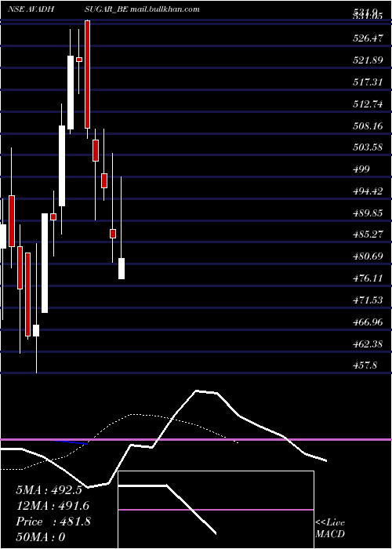Select the 480.69 price axis label
The height and width of the screenshot is (549, 392).
tap(368, 256)
